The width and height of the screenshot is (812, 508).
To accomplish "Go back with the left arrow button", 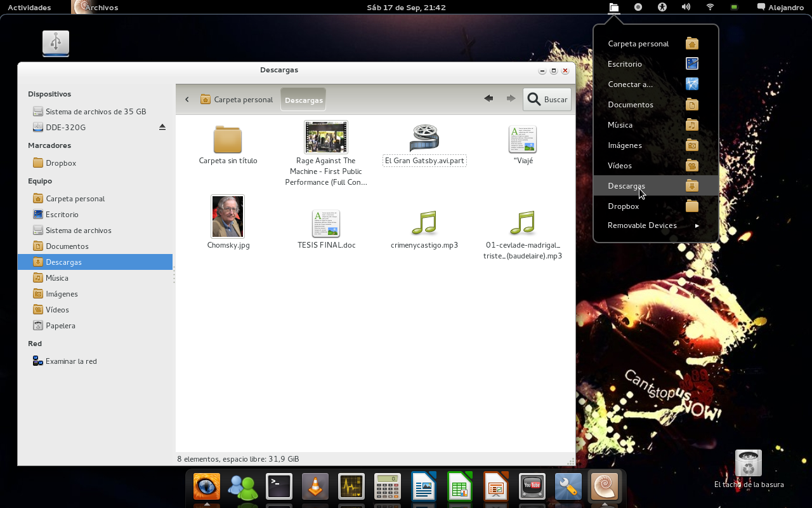I will (x=488, y=98).
